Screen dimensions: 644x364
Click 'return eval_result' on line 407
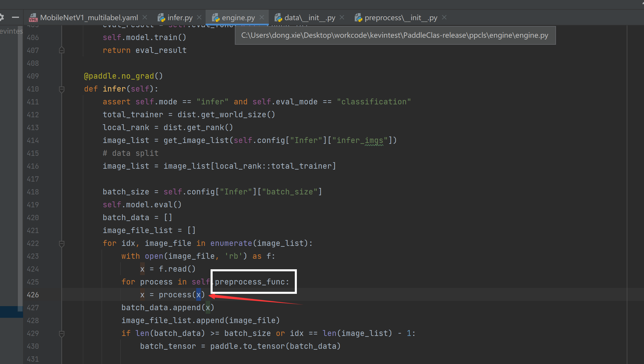[x=145, y=50]
